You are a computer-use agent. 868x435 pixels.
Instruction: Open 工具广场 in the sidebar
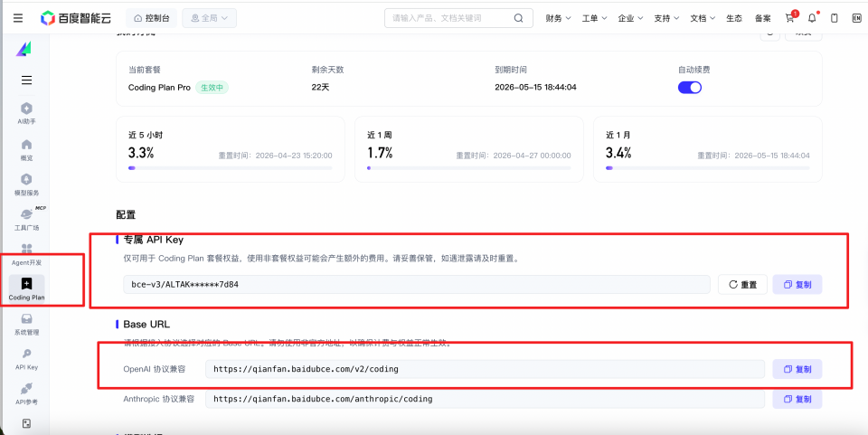26,219
